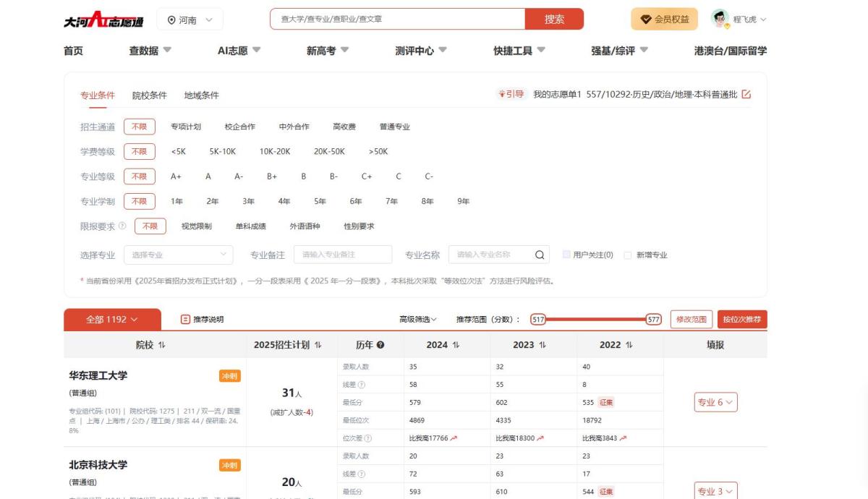Click the 冲刺 tag on 北京科技大学
Viewport: 868px width, 499px height.
click(x=230, y=465)
